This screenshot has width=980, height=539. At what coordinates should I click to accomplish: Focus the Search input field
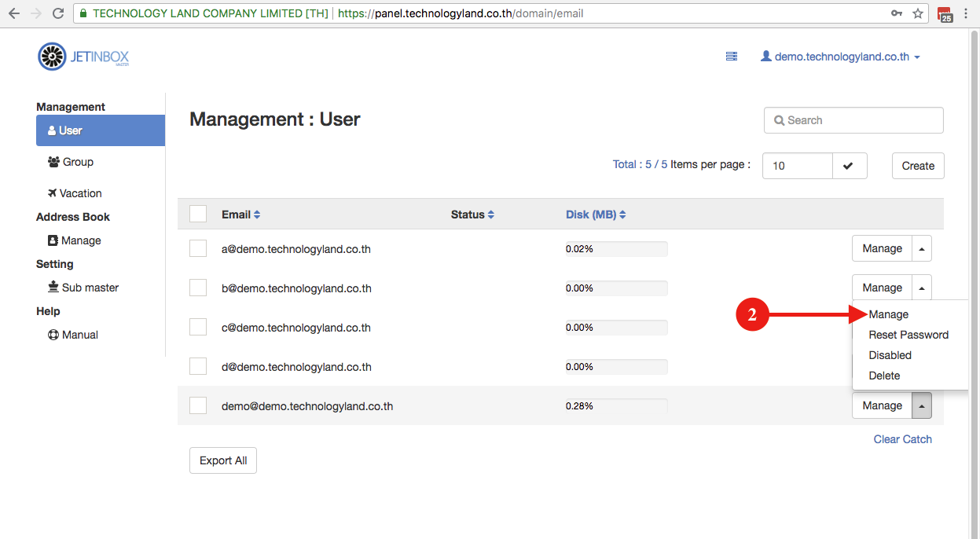(x=853, y=120)
